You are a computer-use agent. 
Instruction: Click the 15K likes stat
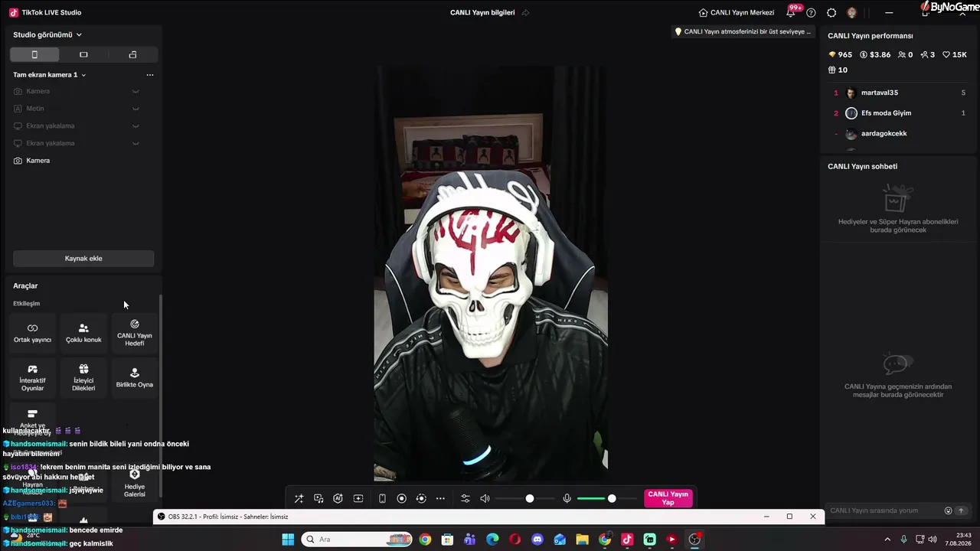pyautogui.click(x=955, y=55)
